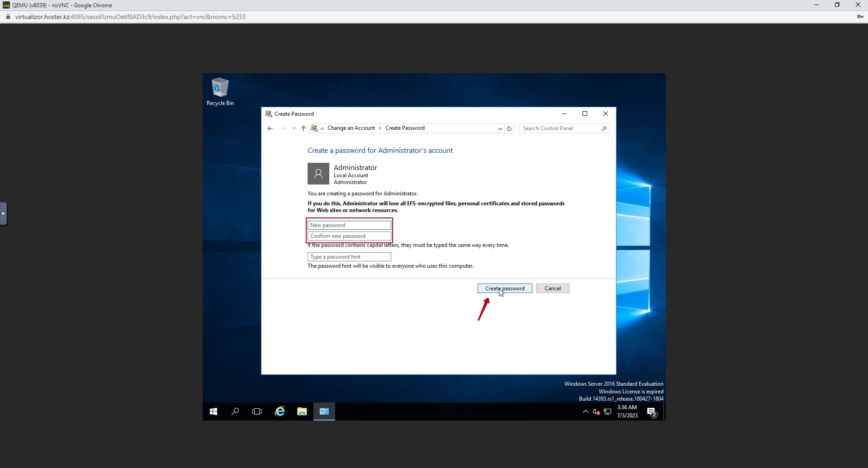The width and height of the screenshot is (868, 468).
Task: Click the Create Password title bar icon
Action: [x=269, y=113]
